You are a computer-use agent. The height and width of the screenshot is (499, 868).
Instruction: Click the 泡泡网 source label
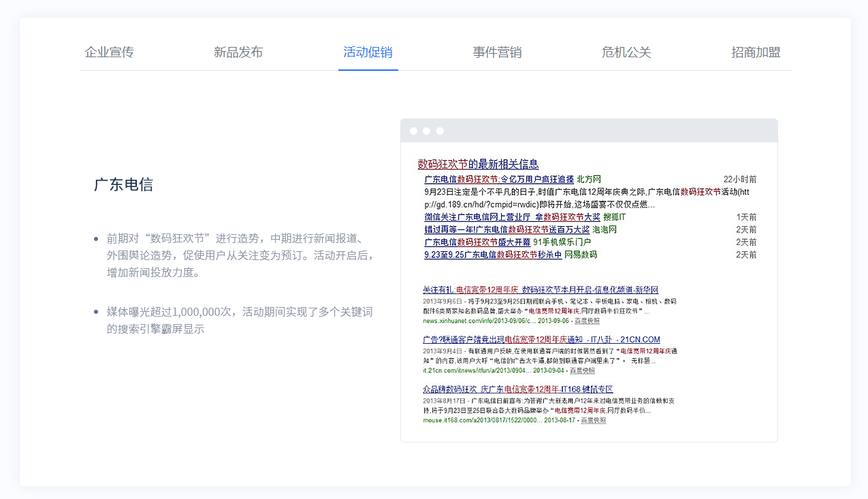click(x=605, y=230)
